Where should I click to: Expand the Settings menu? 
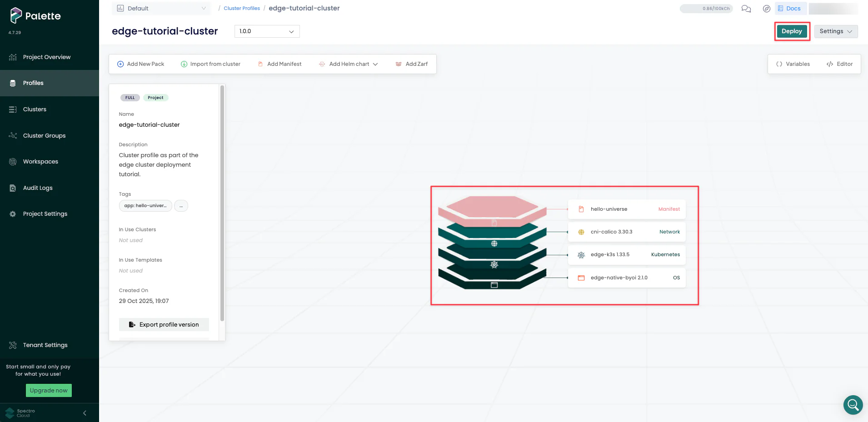coord(836,31)
